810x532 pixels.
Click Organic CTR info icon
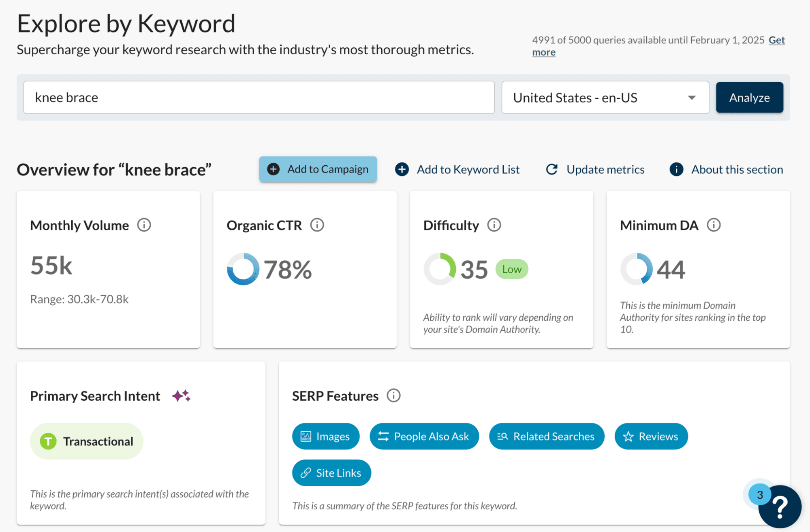tap(317, 225)
